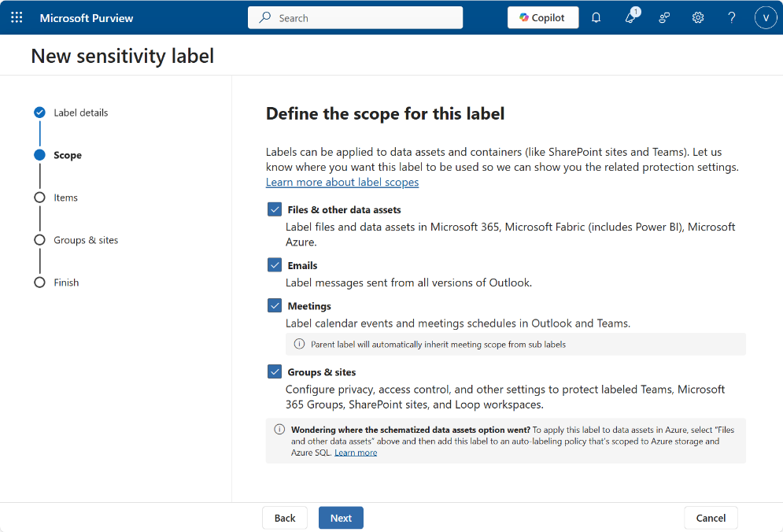Jump to the Finish step

point(66,283)
